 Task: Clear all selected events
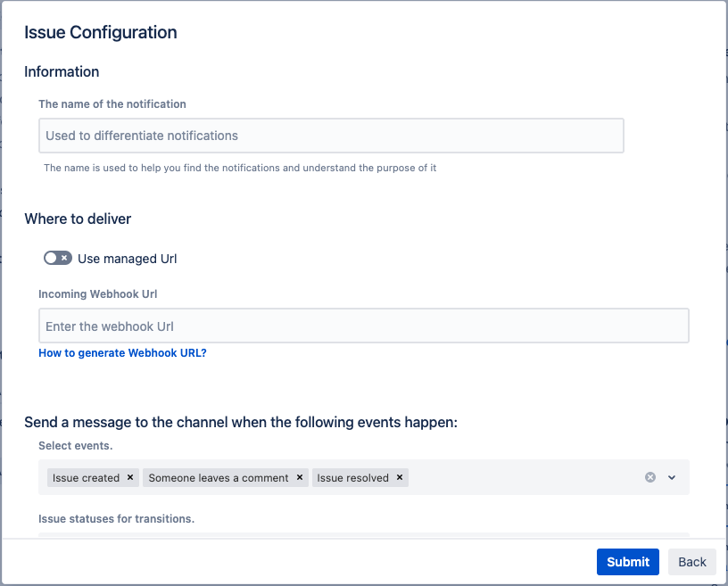(650, 477)
